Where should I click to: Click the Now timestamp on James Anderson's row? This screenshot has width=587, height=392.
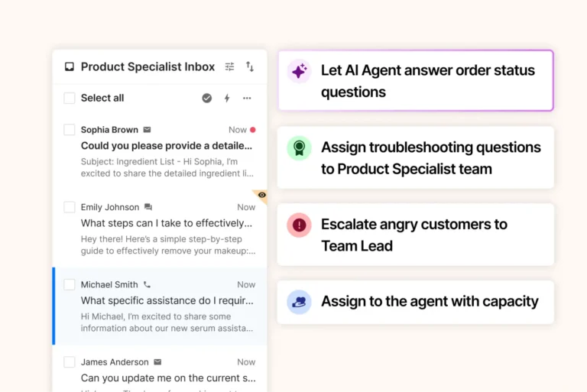pos(246,362)
